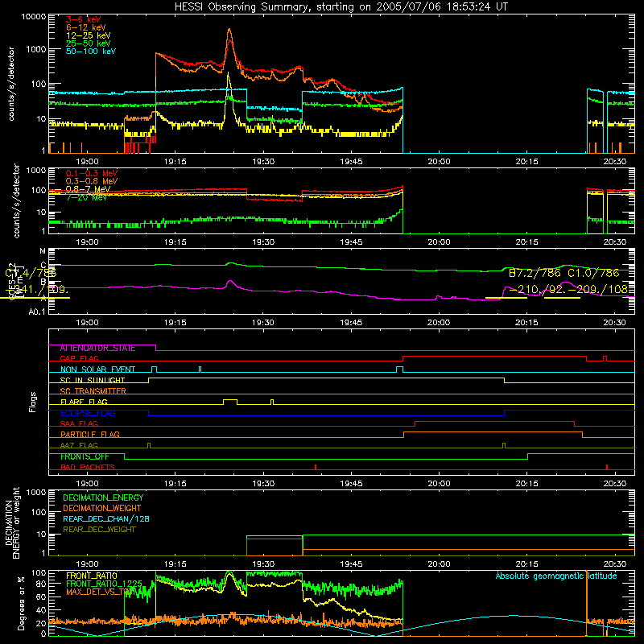Click the SC_TRANSMITTER flag label
This screenshot has width=644, height=644.
[93, 391]
